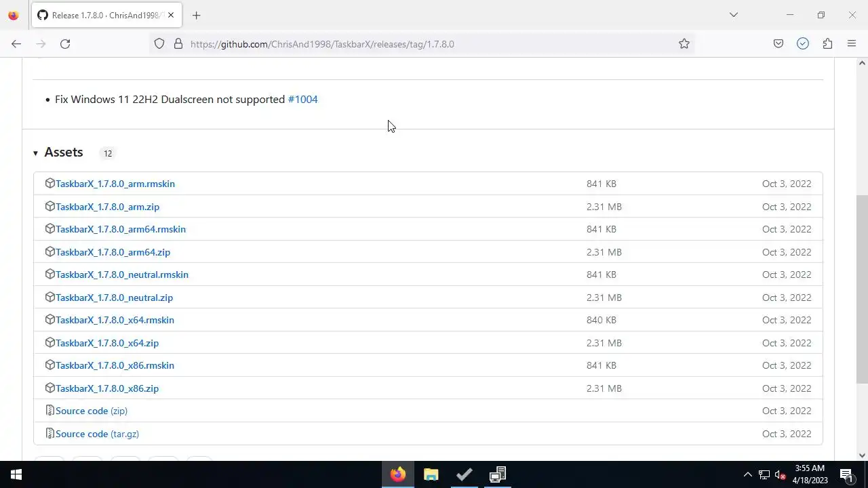Download TaskbarX_1.7.8.0_neutral.rmskin

122,274
